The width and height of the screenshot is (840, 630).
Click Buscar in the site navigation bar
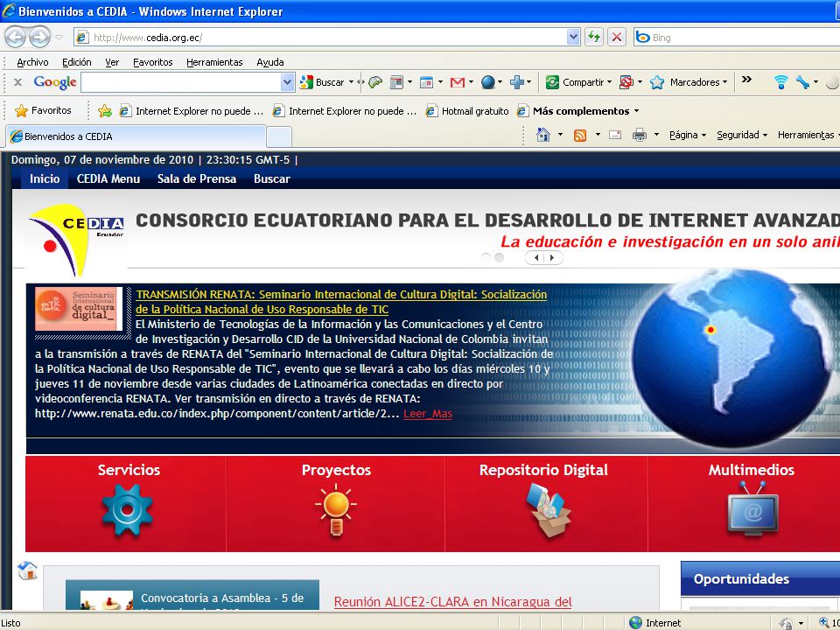(x=272, y=178)
